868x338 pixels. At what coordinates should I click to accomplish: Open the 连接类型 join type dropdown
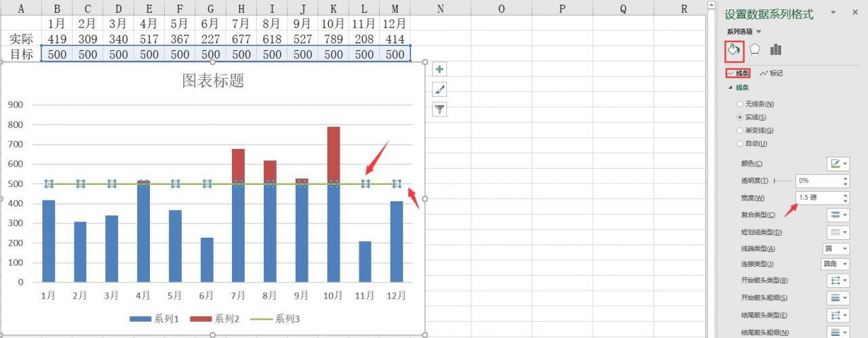(836, 264)
